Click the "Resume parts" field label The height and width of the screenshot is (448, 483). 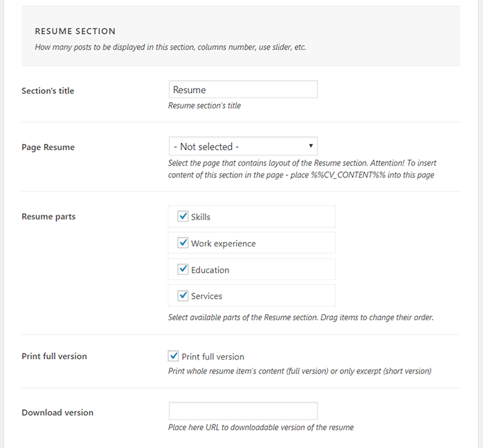(48, 217)
